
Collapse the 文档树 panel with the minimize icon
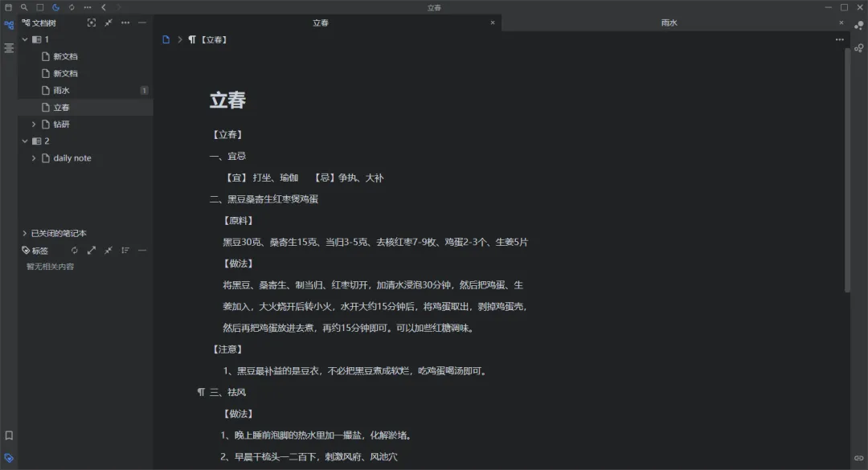141,22
